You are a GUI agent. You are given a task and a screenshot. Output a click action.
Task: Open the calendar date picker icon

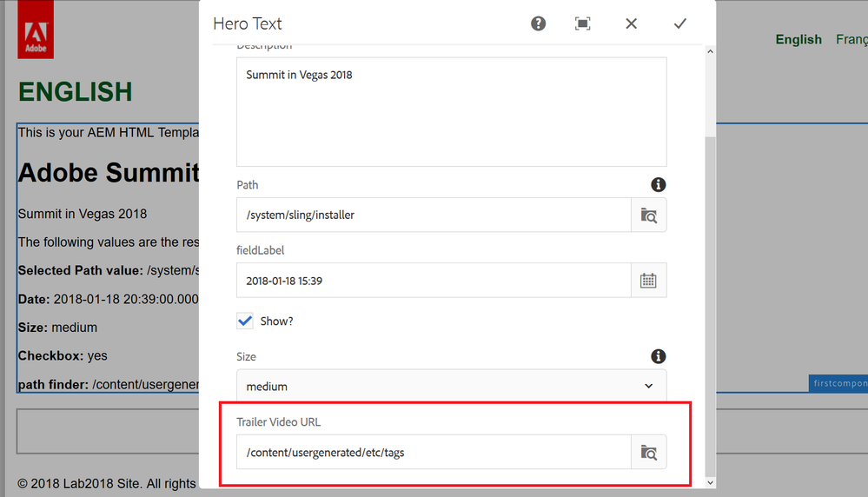[648, 281]
